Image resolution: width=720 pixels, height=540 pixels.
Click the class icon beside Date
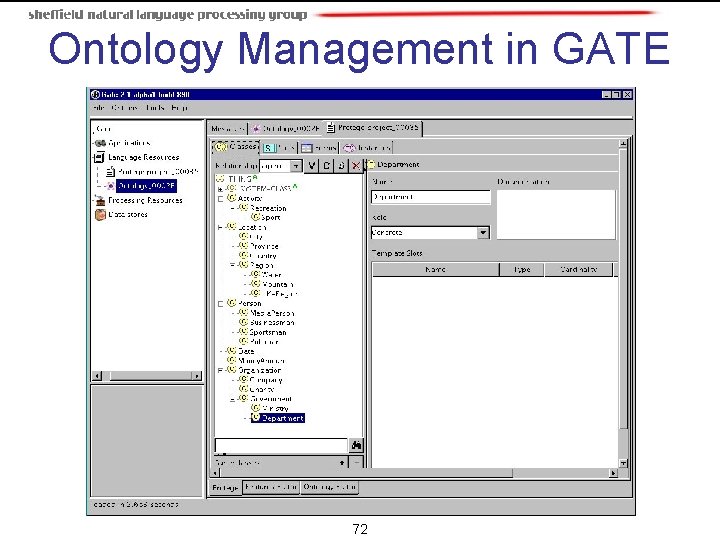point(231,351)
